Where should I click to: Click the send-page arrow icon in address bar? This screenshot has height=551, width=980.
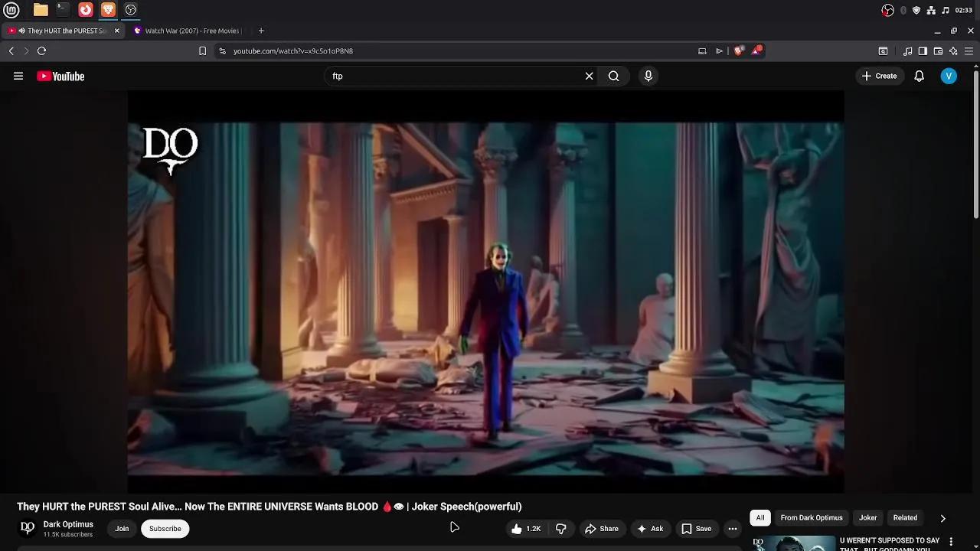[719, 51]
